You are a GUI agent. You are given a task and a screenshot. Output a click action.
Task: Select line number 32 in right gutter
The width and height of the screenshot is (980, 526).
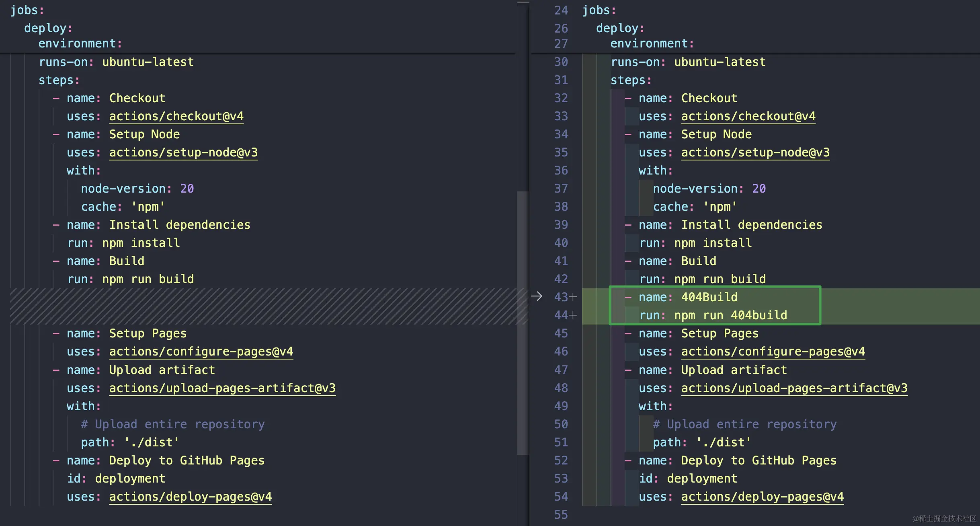click(x=561, y=98)
